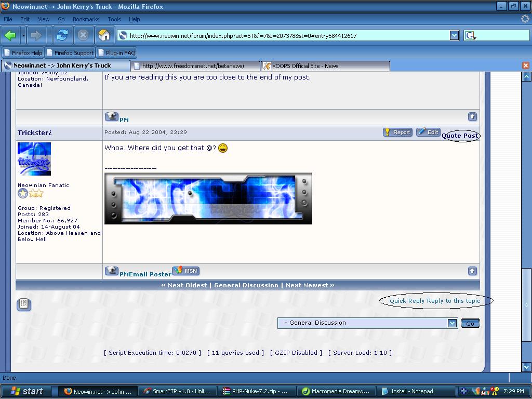Viewport: 532px width, 399px height.
Task: Open the Help menu
Action: 135,19
